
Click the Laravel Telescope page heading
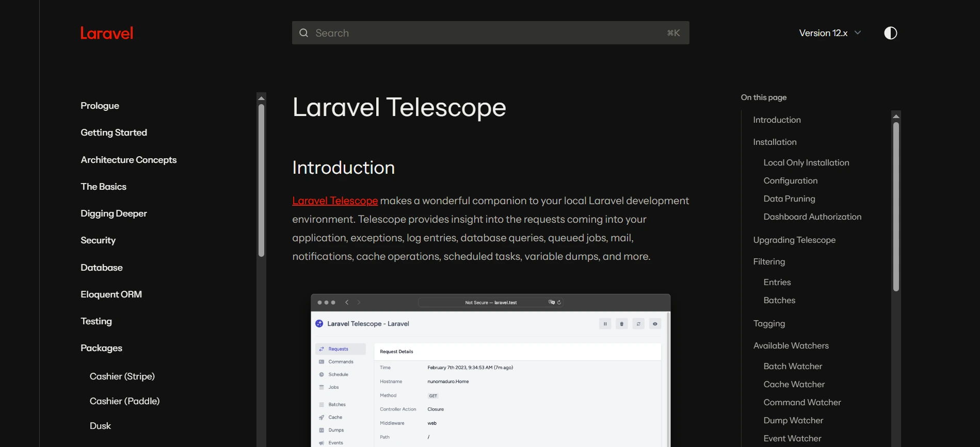[x=399, y=107]
